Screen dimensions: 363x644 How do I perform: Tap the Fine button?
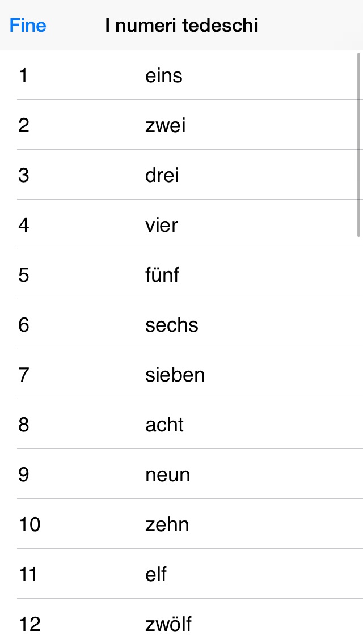[28, 26]
